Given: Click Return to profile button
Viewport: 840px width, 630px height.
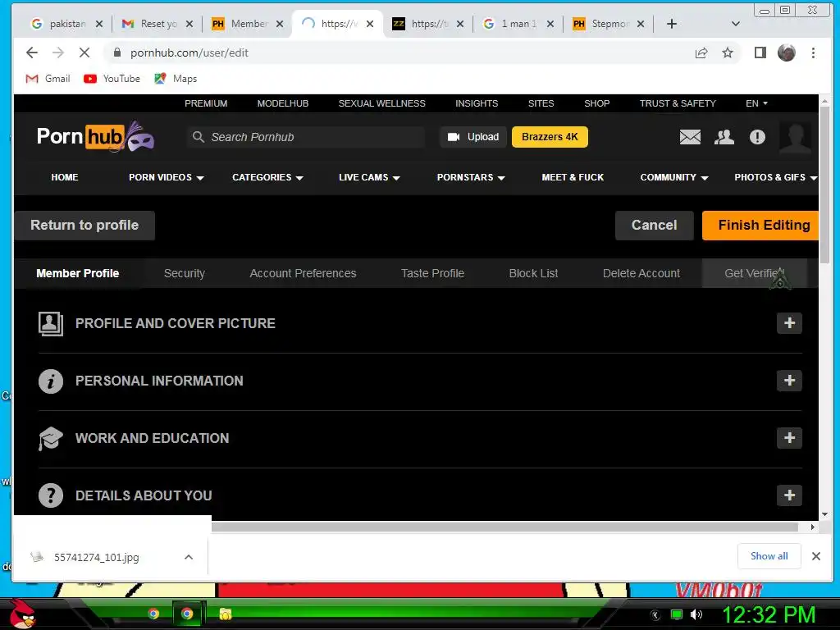Looking at the screenshot, I should [84, 225].
